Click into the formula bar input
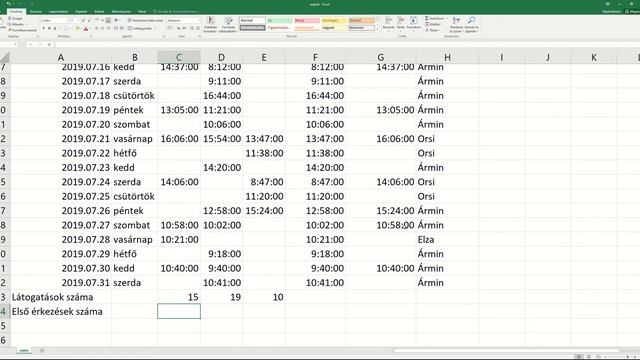Viewport: 640px width, 360px height. [x=347, y=44]
